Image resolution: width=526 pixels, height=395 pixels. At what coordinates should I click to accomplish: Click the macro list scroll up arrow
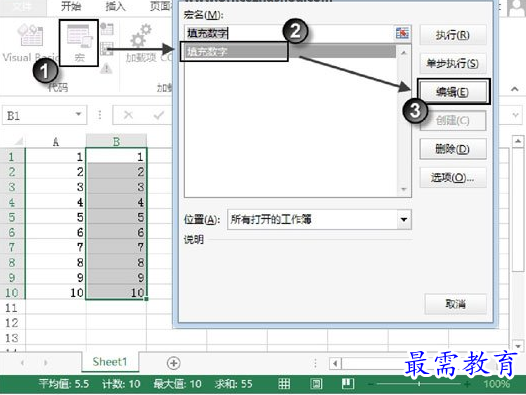404,53
